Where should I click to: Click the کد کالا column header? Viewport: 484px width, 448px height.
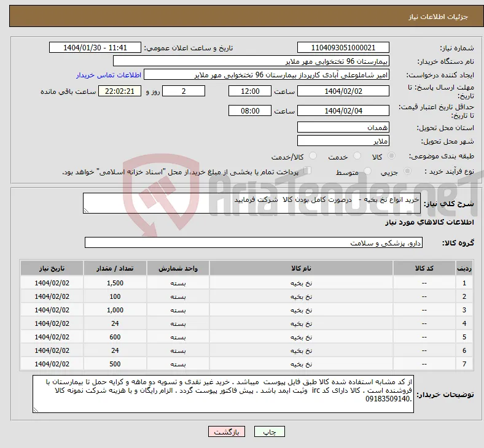point(424,268)
